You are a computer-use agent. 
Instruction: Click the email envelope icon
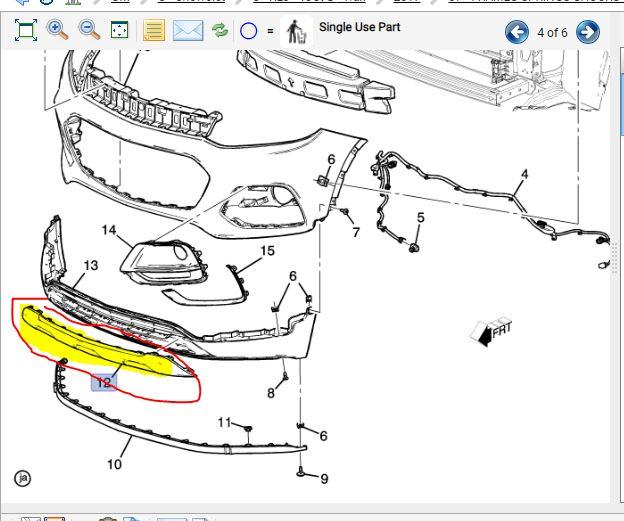[187, 31]
